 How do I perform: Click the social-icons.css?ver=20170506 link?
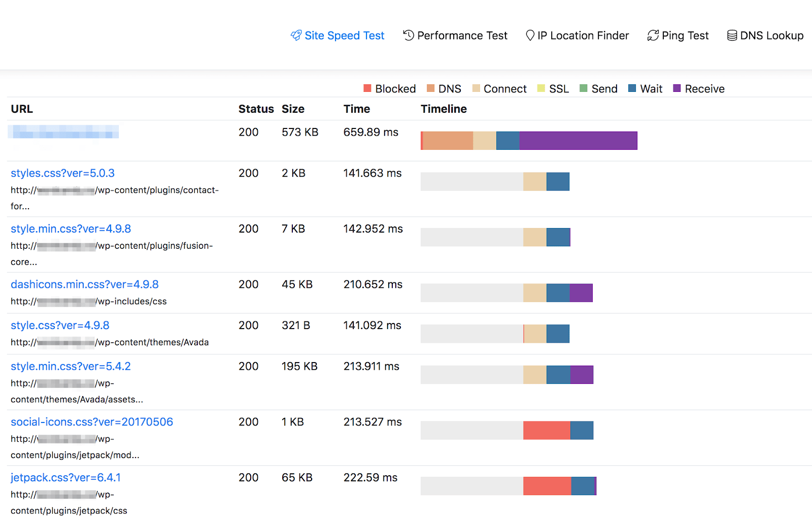tap(92, 422)
